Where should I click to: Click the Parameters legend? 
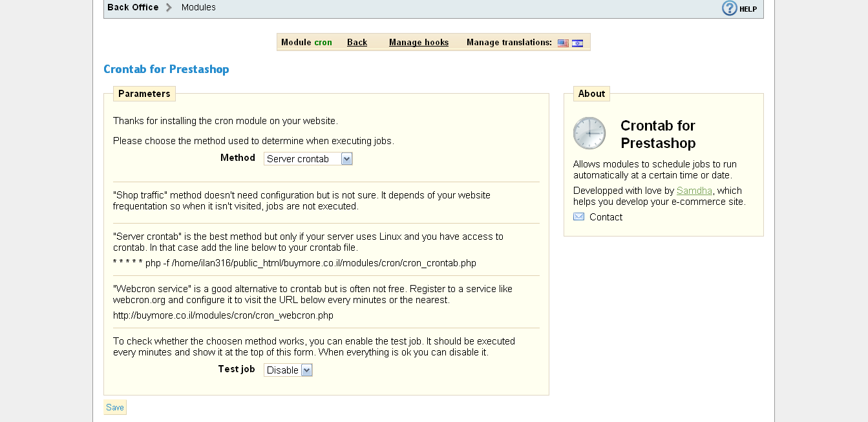[x=144, y=94]
